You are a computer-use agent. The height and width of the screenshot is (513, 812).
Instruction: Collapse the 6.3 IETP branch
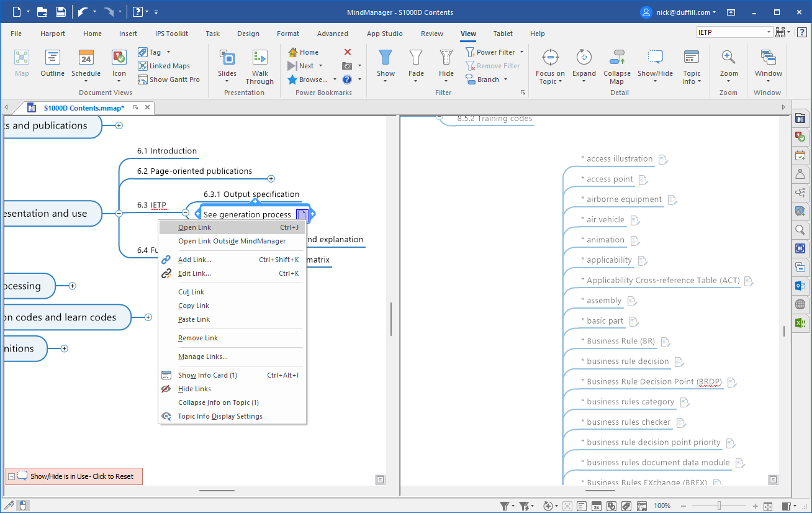pos(185,212)
